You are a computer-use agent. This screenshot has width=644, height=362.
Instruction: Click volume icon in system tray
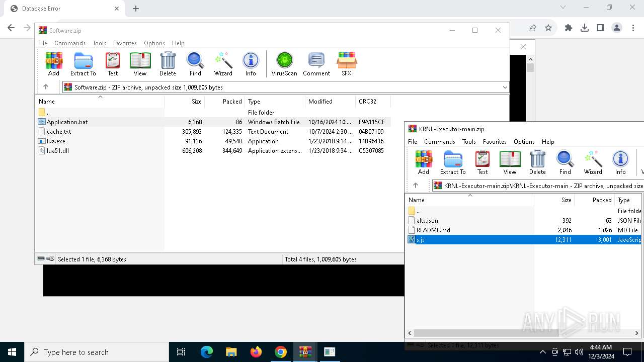coord(579,352)
